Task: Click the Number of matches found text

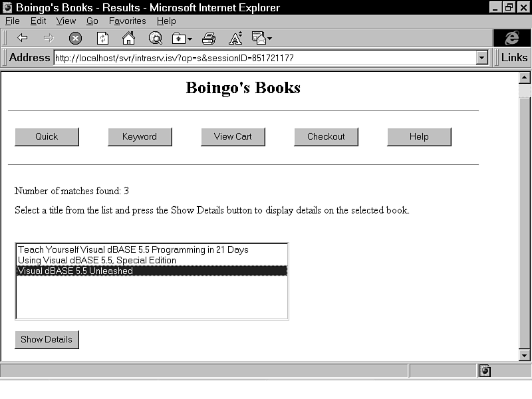Action: [x=72, y=191]
